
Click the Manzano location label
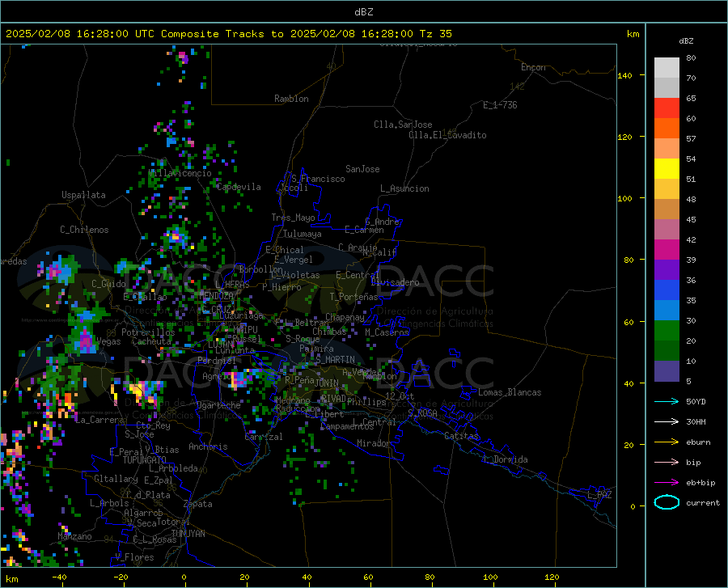pyautogui.click(x=74, y=536)
